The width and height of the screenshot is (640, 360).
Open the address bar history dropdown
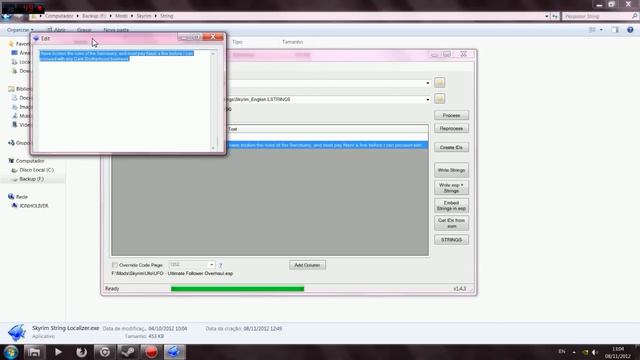(x=547, y=16)
